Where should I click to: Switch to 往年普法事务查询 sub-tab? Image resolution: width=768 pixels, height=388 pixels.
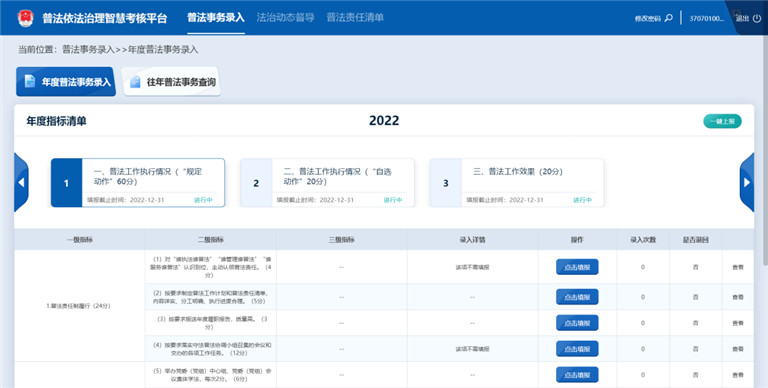[171, 81]
